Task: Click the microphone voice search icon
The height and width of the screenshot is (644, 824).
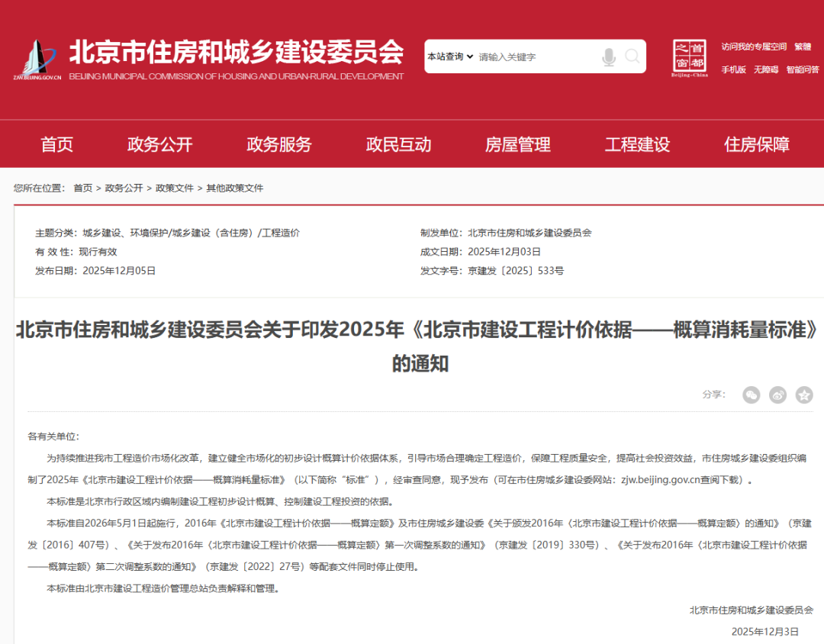Action: [608, 56]
